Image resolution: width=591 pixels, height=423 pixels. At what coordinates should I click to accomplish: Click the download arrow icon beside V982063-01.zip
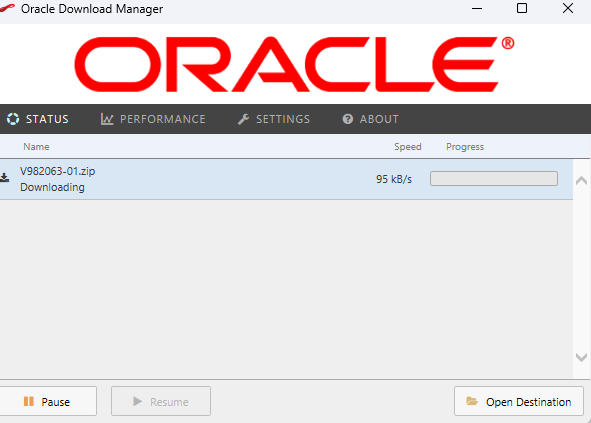5,178
